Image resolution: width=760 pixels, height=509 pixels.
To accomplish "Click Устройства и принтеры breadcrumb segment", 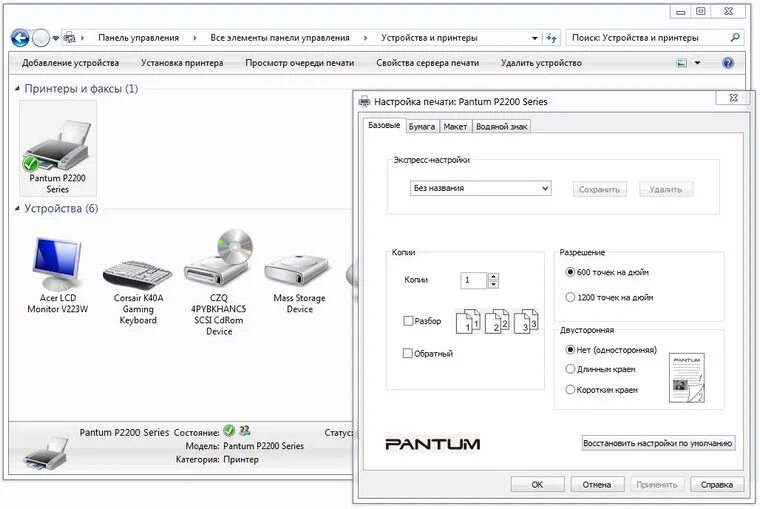I will [429, 38].
